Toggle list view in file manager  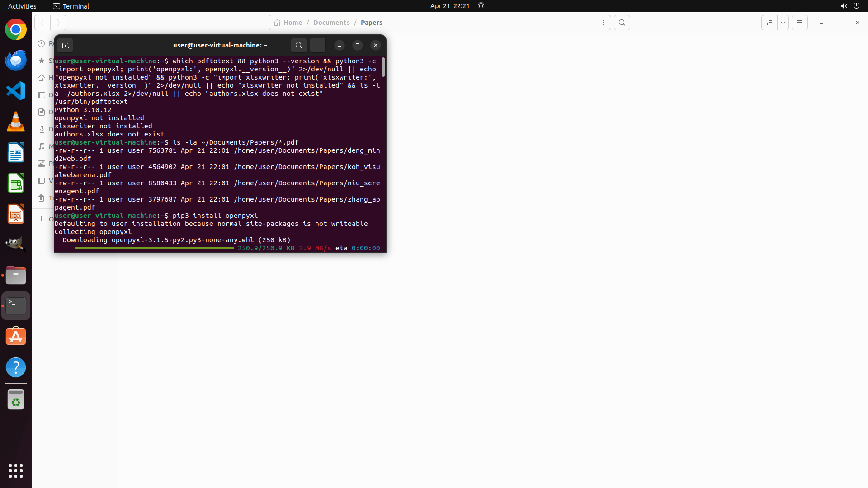(769, 23)
